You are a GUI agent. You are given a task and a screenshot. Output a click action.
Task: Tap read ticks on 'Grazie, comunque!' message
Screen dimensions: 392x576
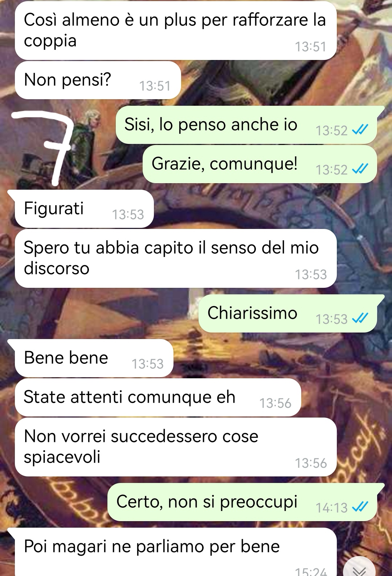[x=360, y=169]
